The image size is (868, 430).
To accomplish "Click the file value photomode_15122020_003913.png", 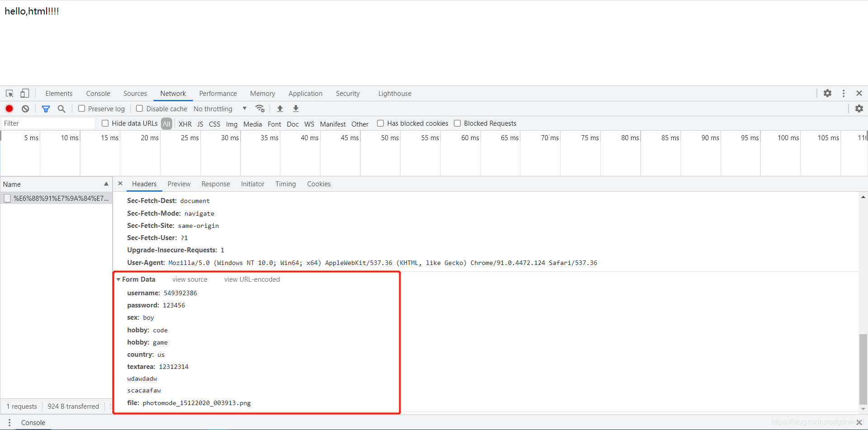I will pyautogui.click(x=197, y=403).
